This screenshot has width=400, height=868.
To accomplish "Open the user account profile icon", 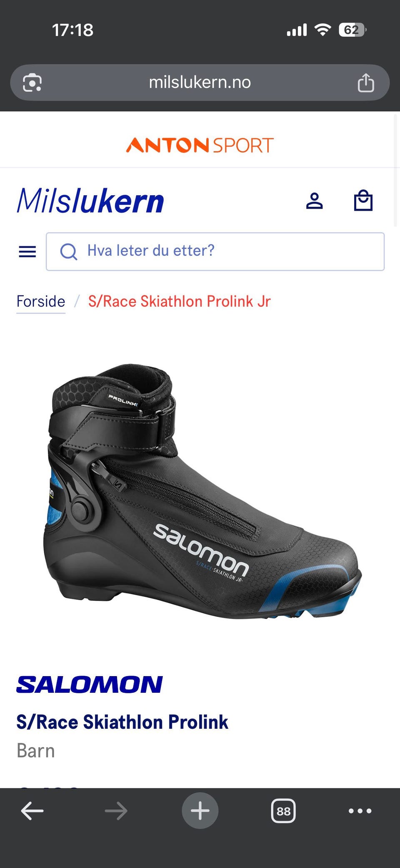I will point(315,201).
